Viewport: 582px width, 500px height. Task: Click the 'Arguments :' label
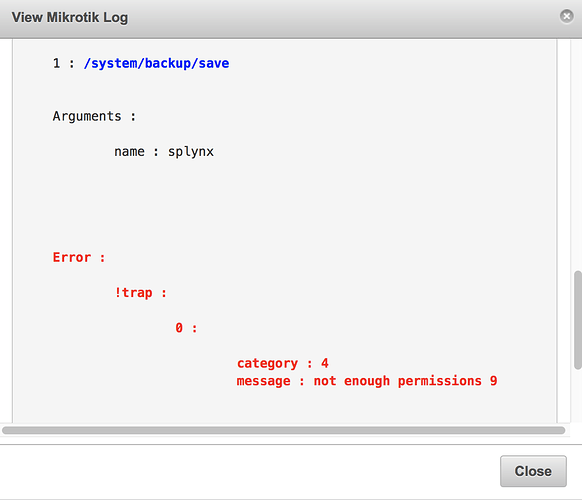[94, 116]
